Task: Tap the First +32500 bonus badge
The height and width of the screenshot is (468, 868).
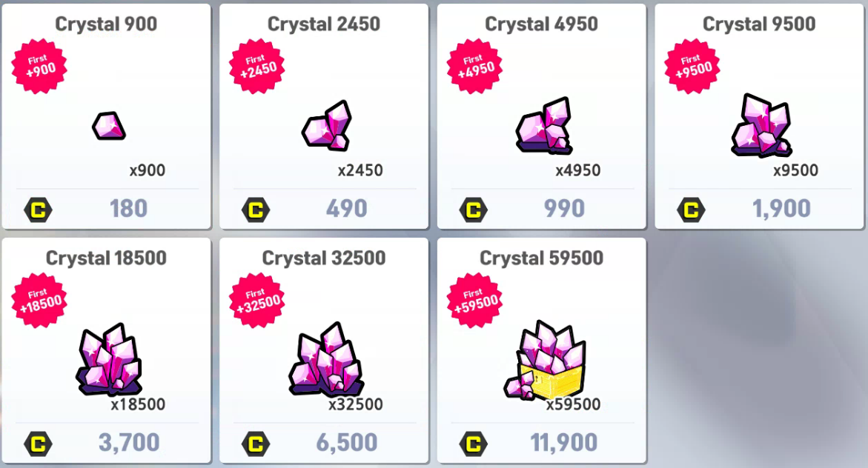Action: (257, 301)
